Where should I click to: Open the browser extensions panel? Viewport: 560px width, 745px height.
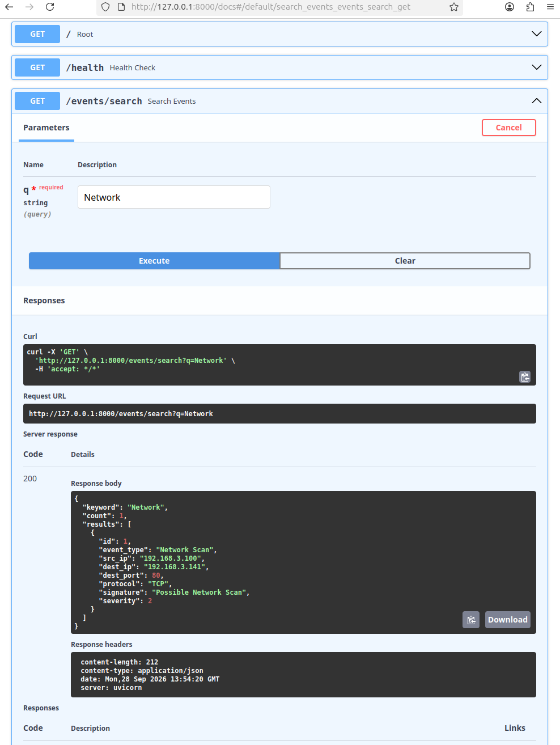click(530, 7)
